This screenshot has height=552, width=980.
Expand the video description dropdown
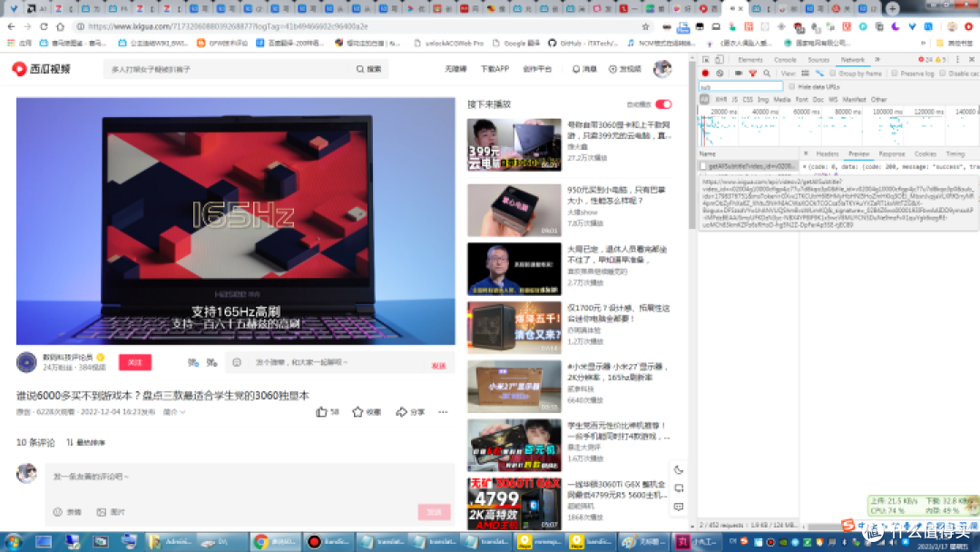(174, 412)
